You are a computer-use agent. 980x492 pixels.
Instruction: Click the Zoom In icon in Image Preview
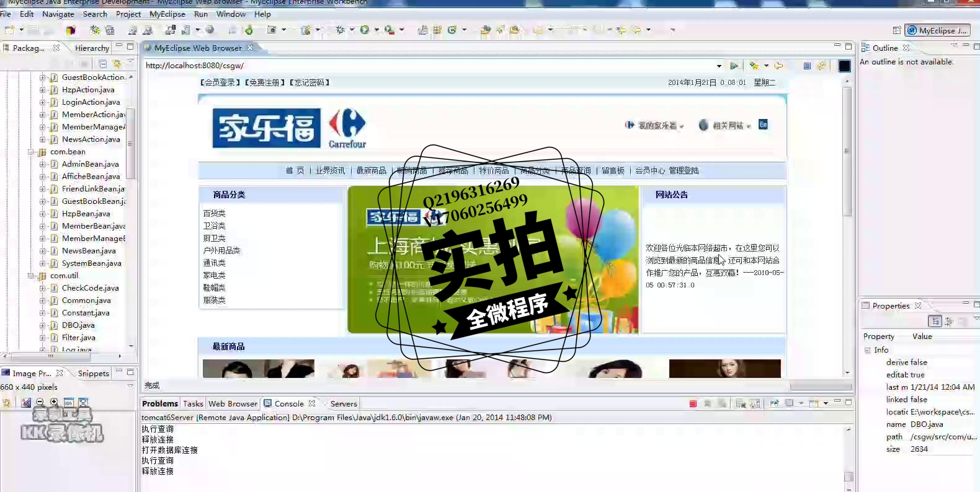pos(54,403)
